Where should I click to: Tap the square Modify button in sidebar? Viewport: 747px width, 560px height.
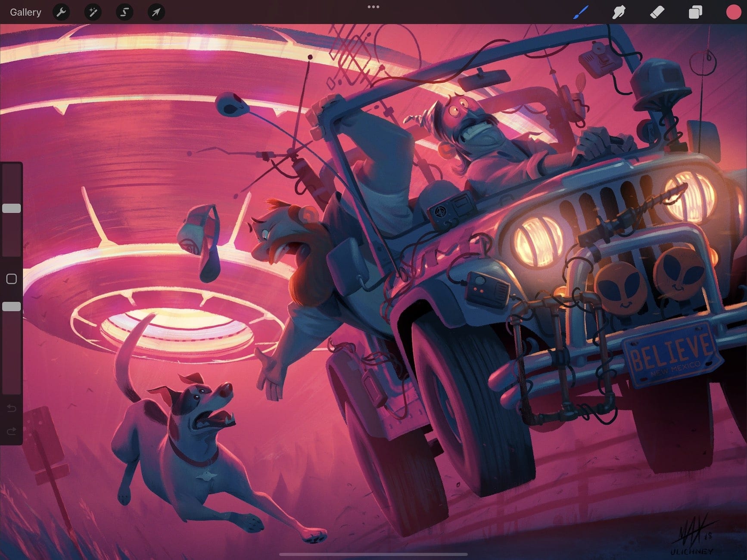[x=12, y=279]
